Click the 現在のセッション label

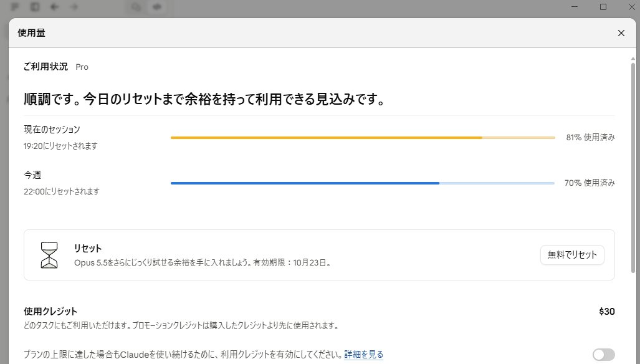(x=52, y=130)
